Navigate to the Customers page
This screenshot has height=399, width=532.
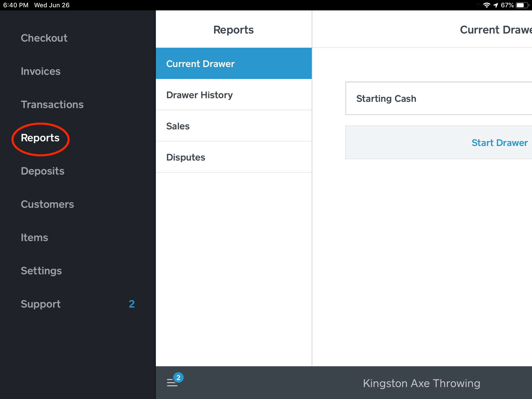point(48,204)
